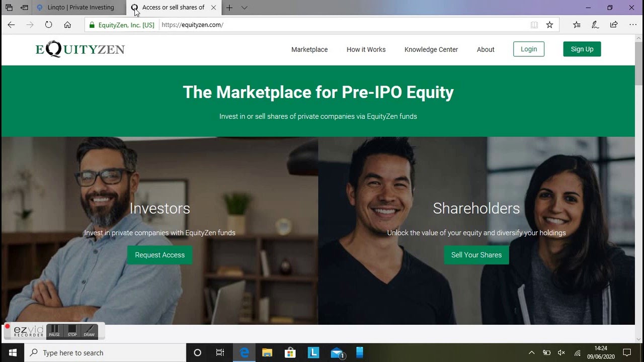Stop the Ezvid recording
The height and width of the screenshot is (362, 644).
(72, 331)
